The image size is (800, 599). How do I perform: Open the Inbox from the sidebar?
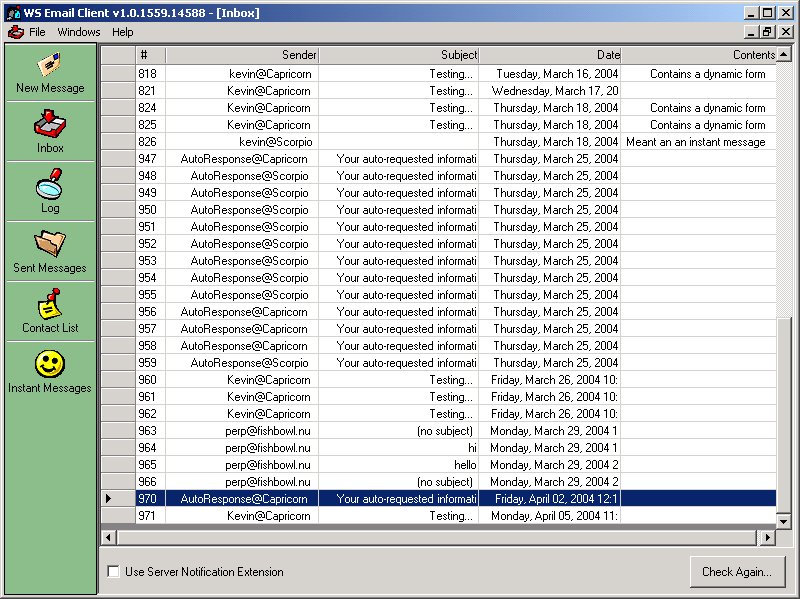tap(50, 126)
